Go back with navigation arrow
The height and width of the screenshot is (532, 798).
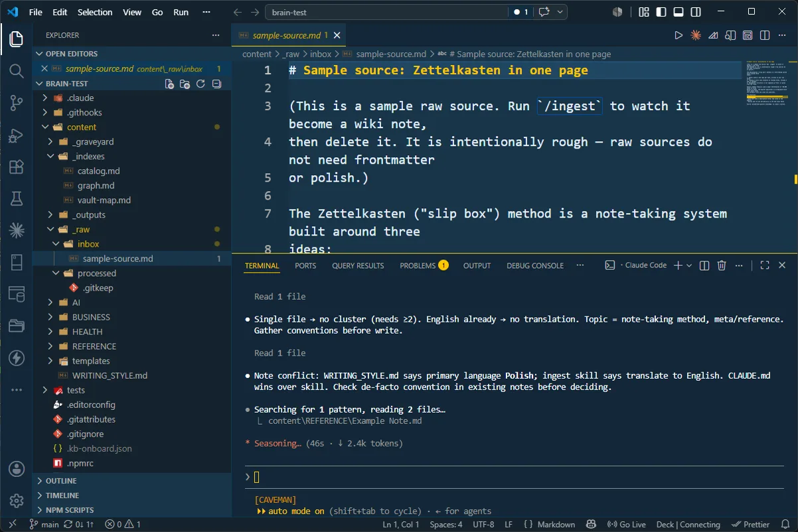[238, 12]
